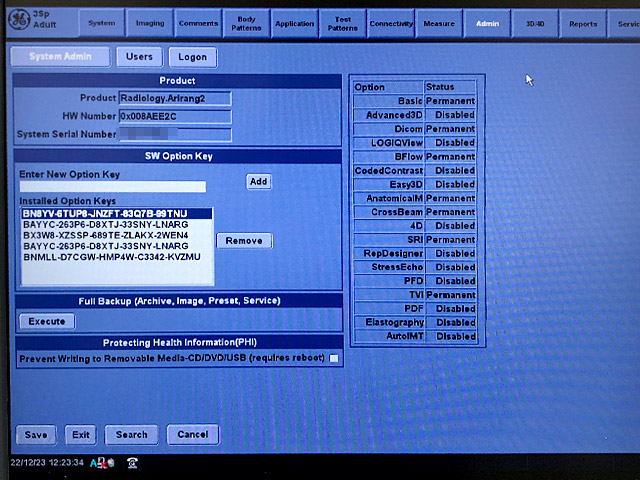This screenshot has height=480, width=640.
Task: Click the Advanced3D option row
Action: point(415,115)
